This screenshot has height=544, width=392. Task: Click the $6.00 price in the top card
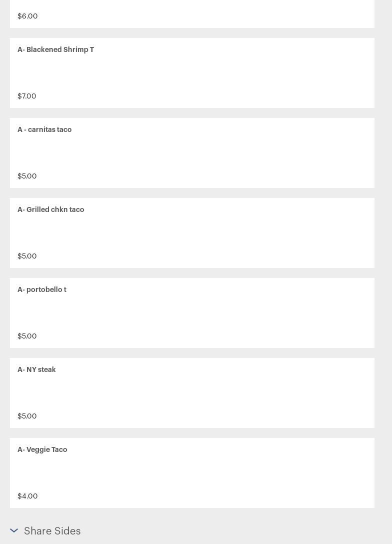[28, 16]
